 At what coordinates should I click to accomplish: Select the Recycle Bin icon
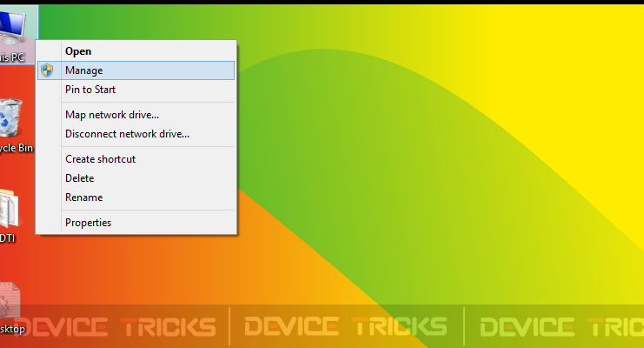[x=10, y=118]
